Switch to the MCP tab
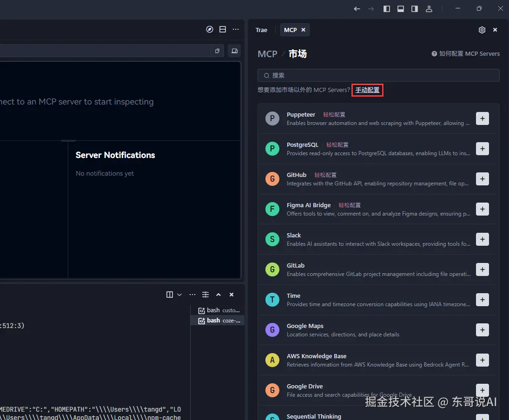This screenshot has height=420, width=509. [x=290, y=30]
